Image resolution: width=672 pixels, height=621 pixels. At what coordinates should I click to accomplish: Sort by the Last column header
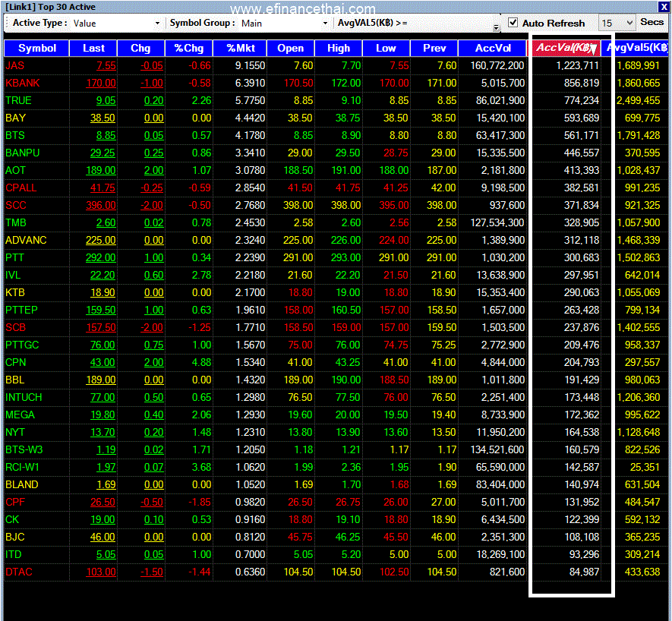tap(93, 48)
